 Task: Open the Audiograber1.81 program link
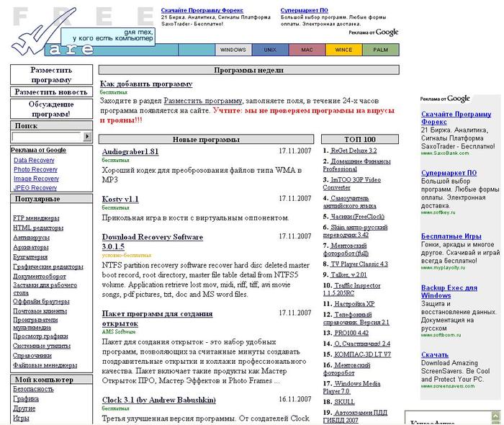tap(130, 151)
